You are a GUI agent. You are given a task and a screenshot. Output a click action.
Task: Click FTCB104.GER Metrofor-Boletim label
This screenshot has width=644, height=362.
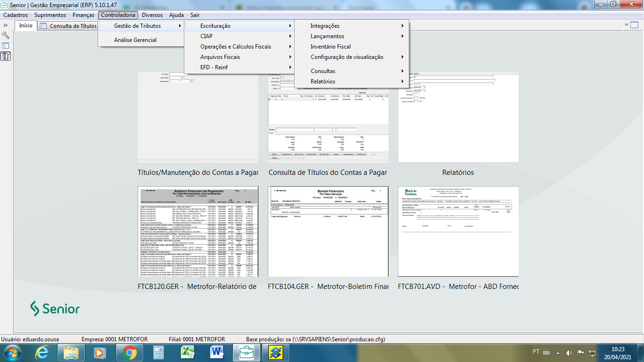coord(328,287)
